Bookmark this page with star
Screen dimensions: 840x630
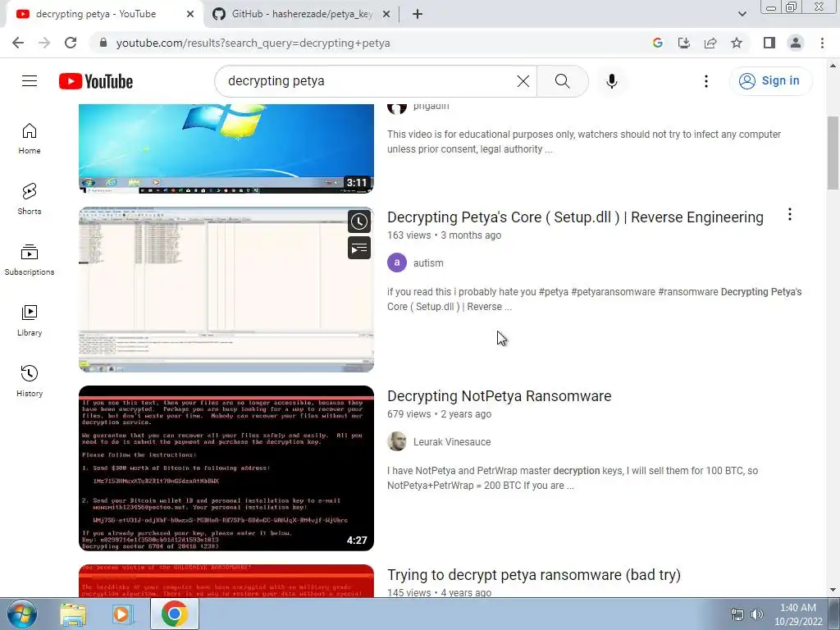click(x=737, y=43)
